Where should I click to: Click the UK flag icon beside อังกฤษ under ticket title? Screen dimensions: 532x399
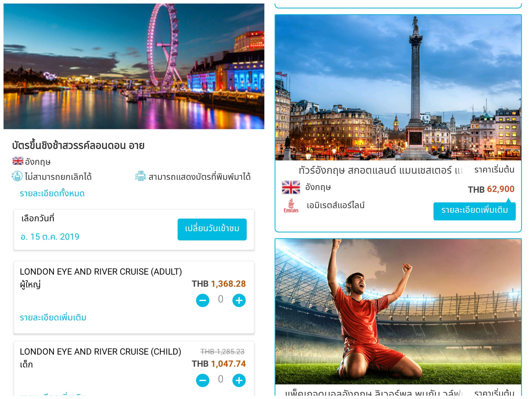click(18, 161)
